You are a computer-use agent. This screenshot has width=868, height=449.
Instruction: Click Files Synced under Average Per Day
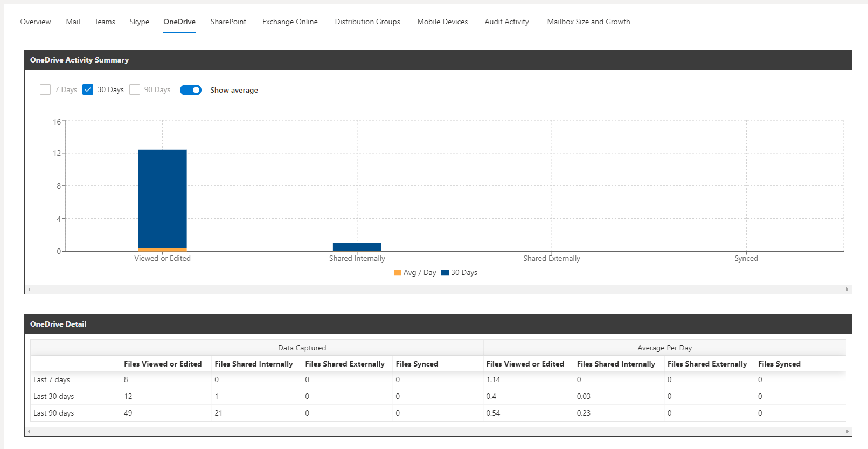coord(779,364)
